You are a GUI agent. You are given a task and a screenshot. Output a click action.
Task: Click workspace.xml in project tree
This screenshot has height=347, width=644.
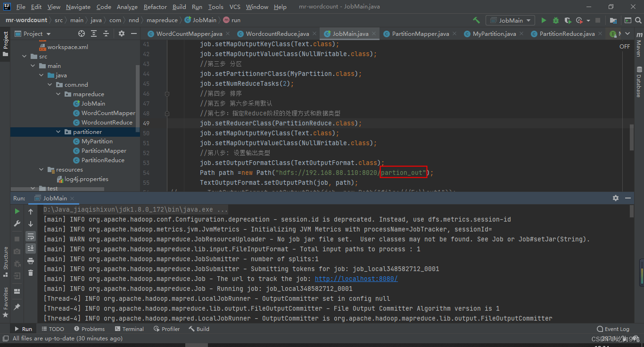coord(67,47)
